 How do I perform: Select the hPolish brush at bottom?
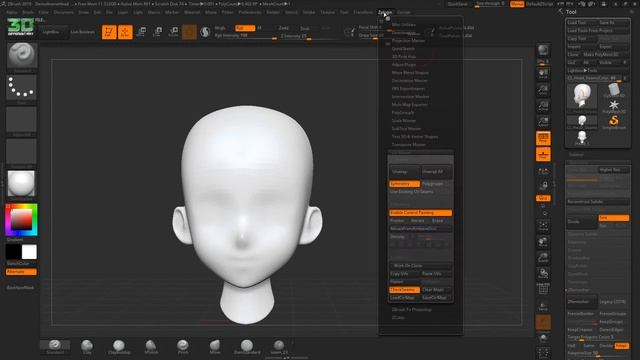coord(151,346)
